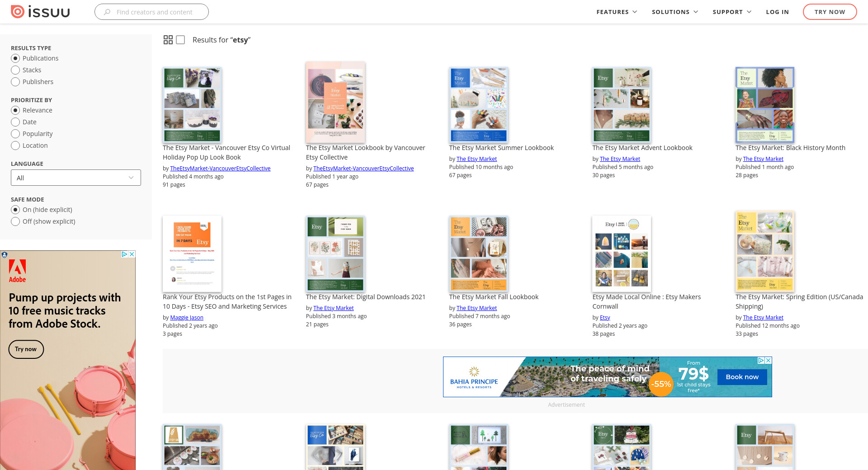This screenshot has height=470, width=868.
Task: Switch to grid view layout icon
Action: coord(168,40)
